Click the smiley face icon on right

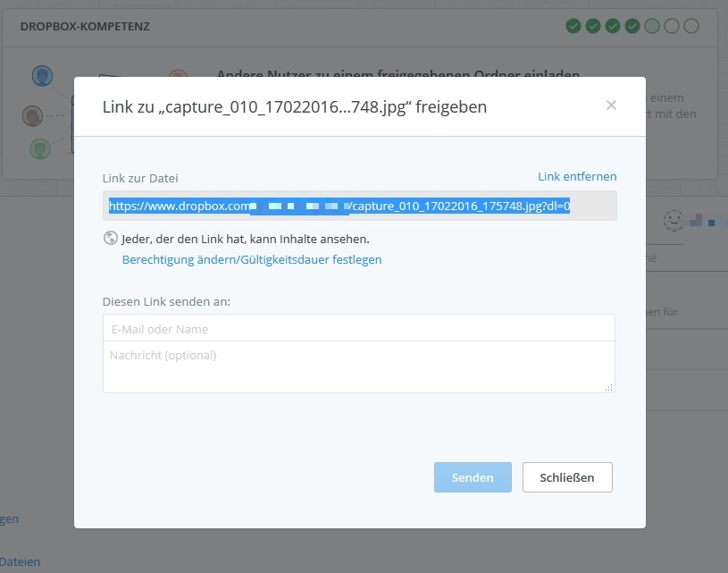(673, 219)
